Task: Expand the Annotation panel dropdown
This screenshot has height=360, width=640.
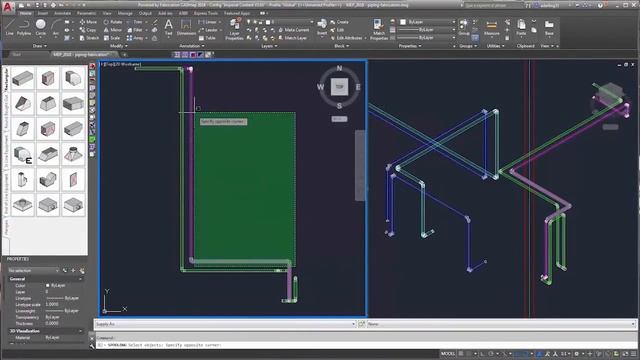Action: point(191,46)
